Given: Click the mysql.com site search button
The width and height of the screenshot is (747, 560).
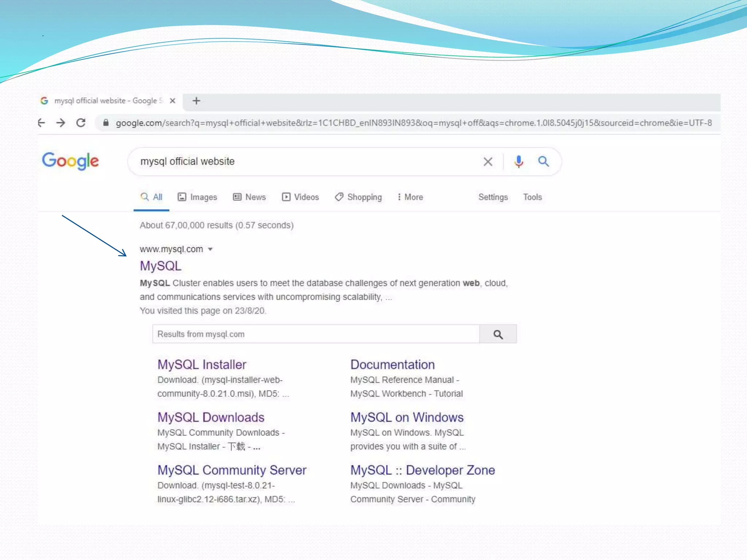Looking at the screenshot, I should (x=498, y=334).
